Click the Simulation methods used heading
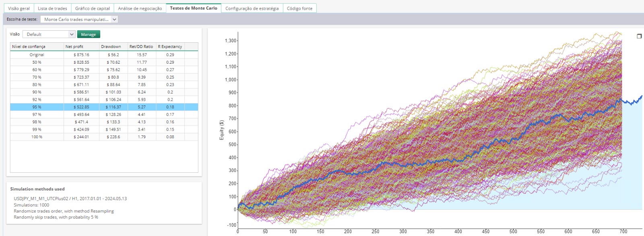Screen dimensions: 644x236 point(37,189)
